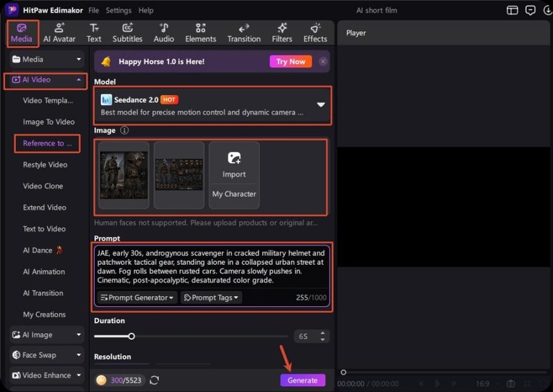The height and width of the screenshot is (392, 553).
Task: Click the snapshot camera icon in player
Action: (511, 384)
